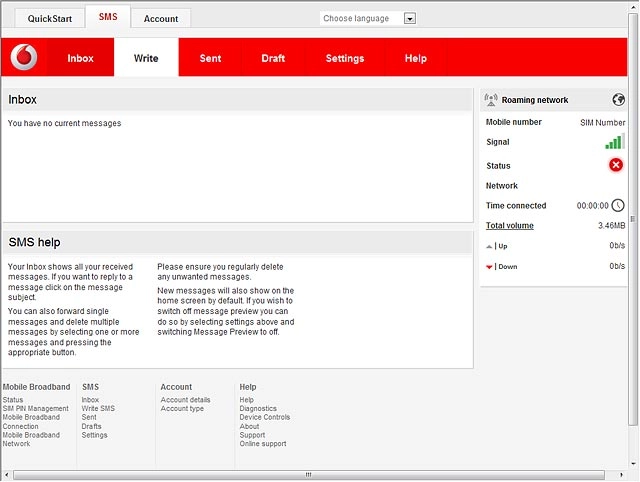
Task: Open footer Diagnostics link
Action: tap(258, 408)
